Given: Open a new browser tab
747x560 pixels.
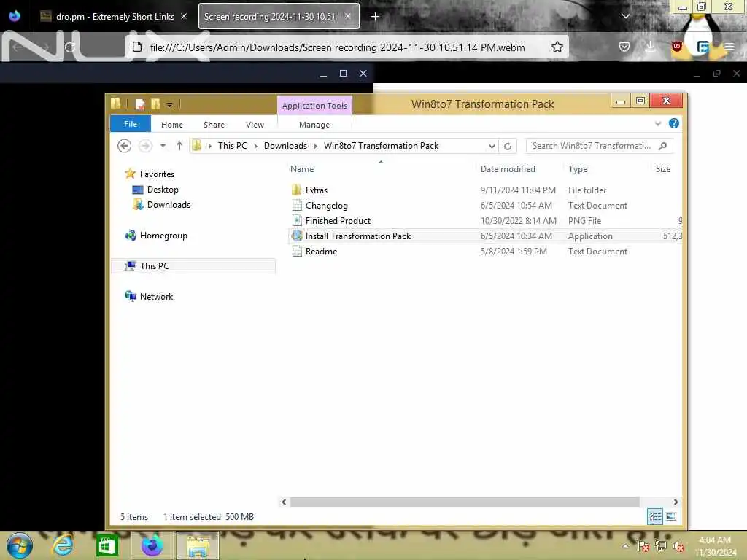Looking at the screenshot, I should click(x=375, y=17).
